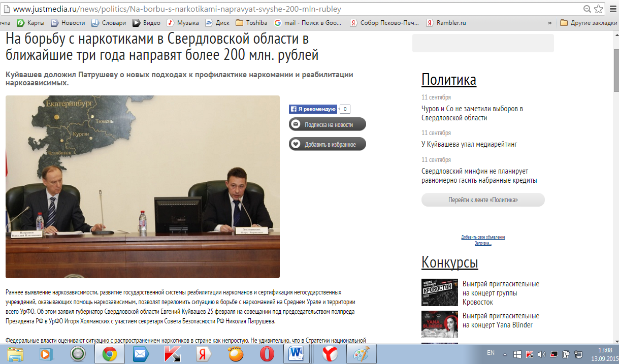Image resolution: width=619 pixels, height=364 pixels.
Task: Open the Музыка bookmark
Action: tap(183, 23)
